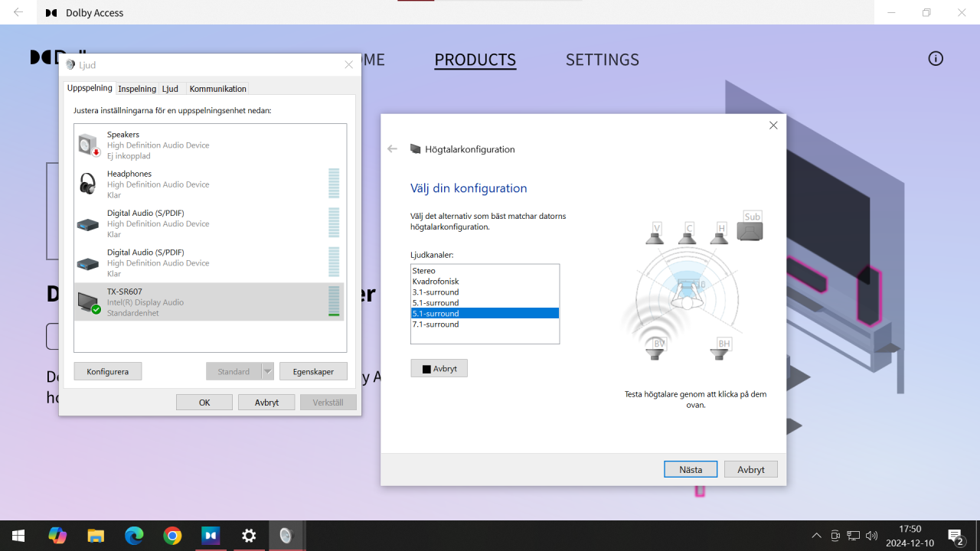
Task: Go back with Högtalarkonfiguration dialog's arrow
Action: (393, 149)
